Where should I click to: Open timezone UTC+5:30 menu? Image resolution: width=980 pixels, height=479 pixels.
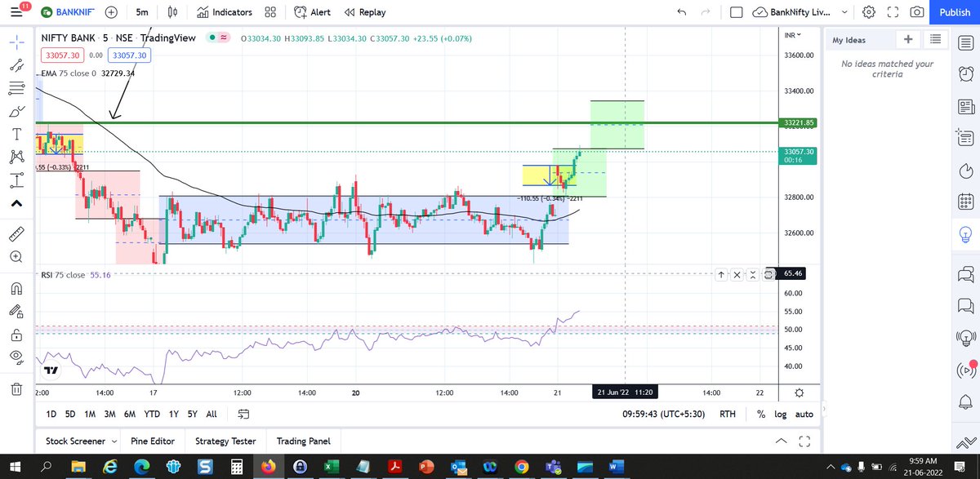pos(665,414)
